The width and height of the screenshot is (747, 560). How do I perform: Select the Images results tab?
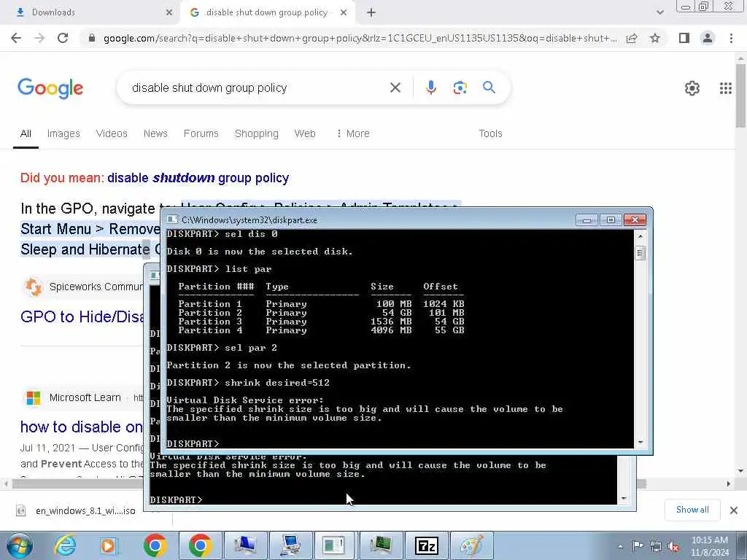63,134
